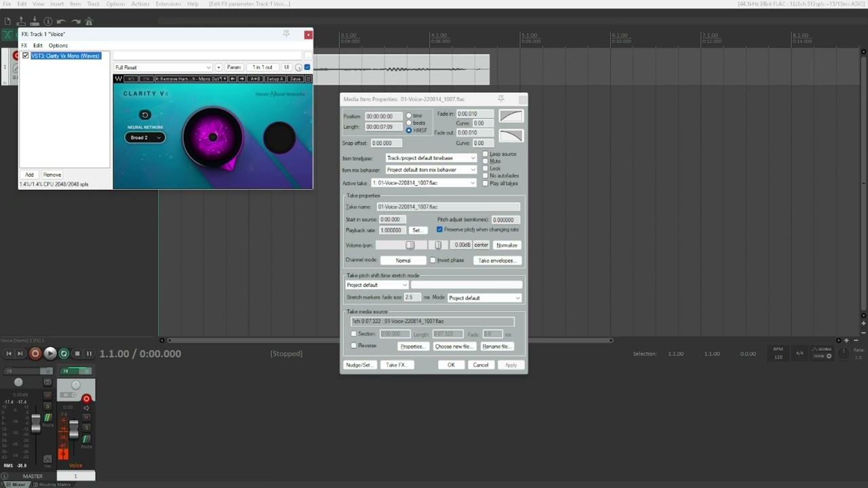This screenshot has height=488, width=868.
Task: Click the plugin wet/dry knob icon
Action: click(x=298, y=67)
